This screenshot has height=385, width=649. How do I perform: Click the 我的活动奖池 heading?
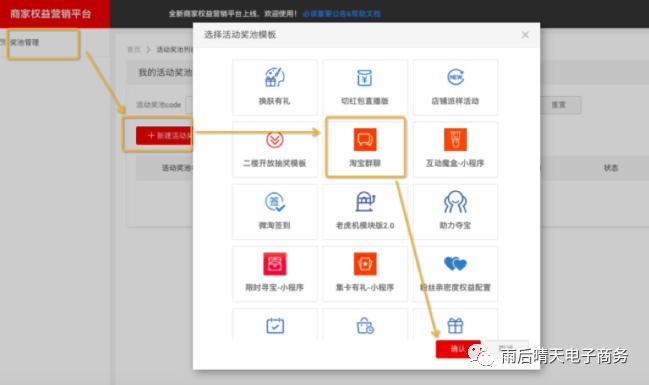pos(165,72)
